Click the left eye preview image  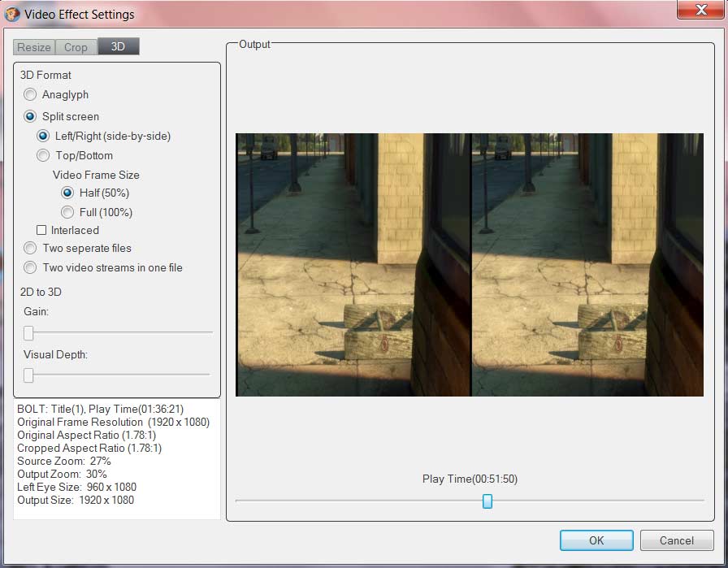click(353, 265)
